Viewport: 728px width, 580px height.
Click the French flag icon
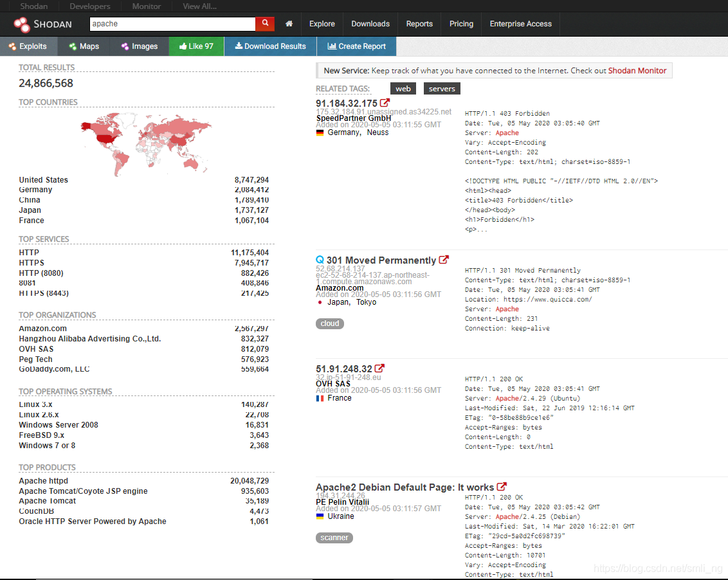click(320, 398)
